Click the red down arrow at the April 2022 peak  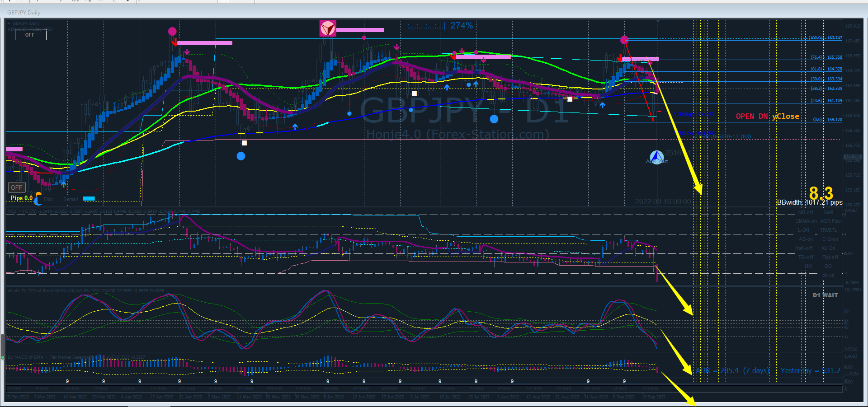(x=175, y=42)
